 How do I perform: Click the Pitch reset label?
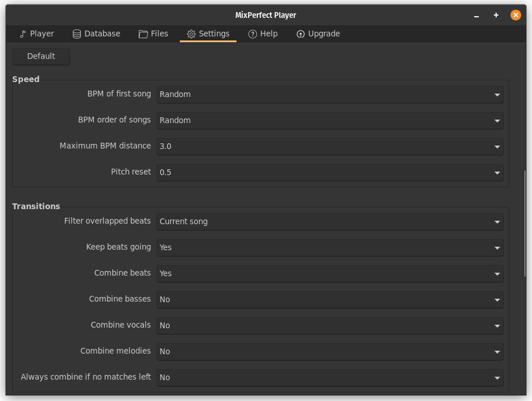[x=131, y=172]
